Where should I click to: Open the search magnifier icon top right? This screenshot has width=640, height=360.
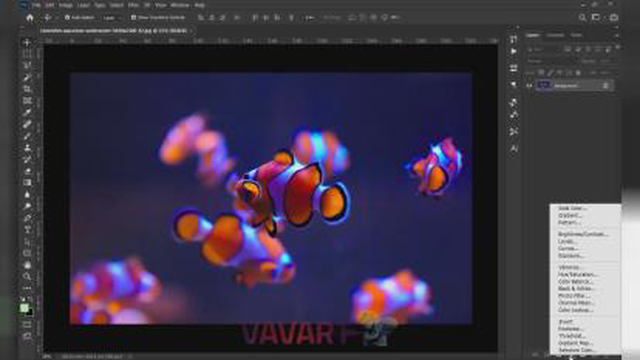[x=582, y=18]
